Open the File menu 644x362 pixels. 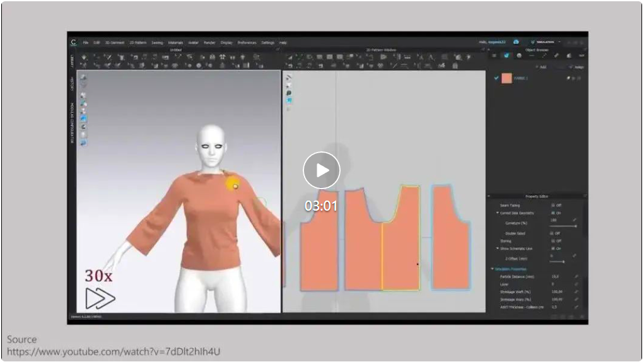point(85,43)
